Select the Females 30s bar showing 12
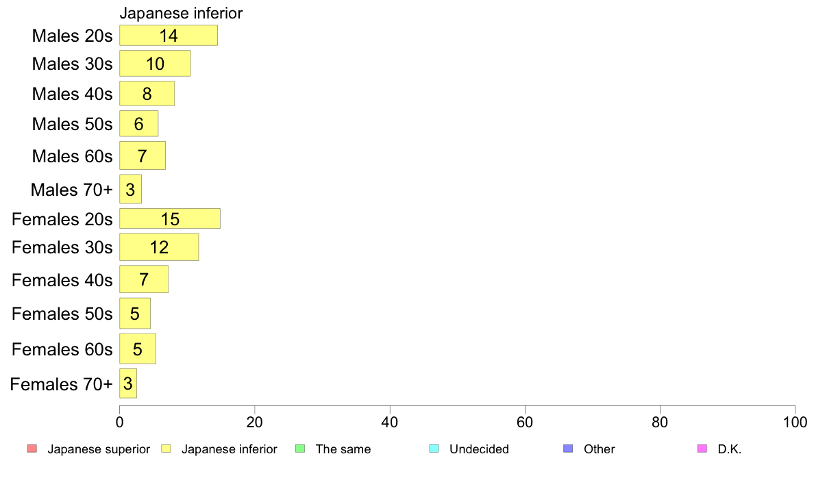This screenshot has width=814, height=504. (159, 247)
